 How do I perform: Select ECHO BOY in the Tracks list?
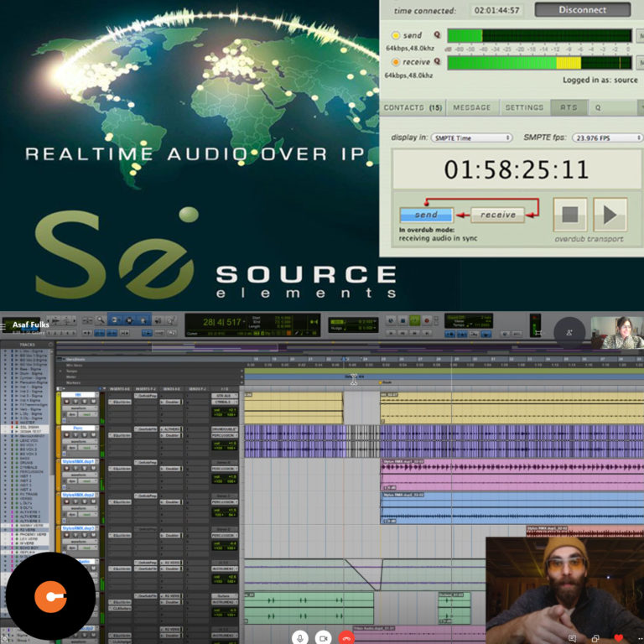coord(29,548)
